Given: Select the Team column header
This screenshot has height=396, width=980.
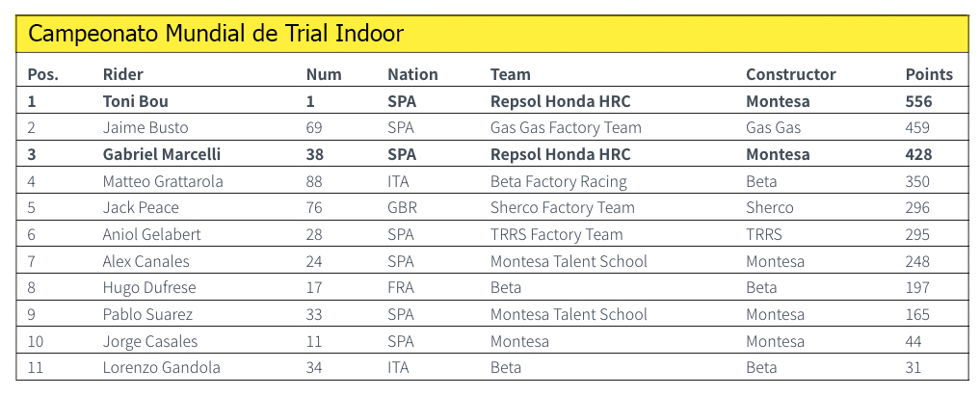Looking at the screenshot, I should [510, 74].
